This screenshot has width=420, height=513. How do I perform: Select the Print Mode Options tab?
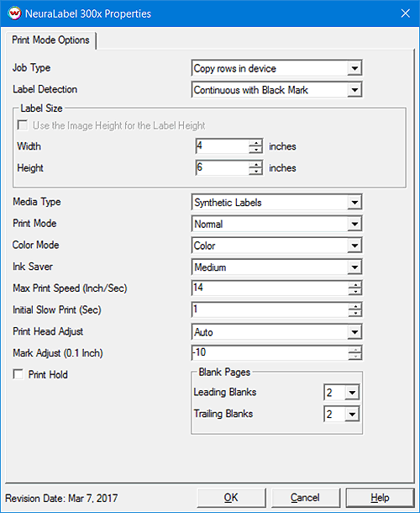[50, 40]
